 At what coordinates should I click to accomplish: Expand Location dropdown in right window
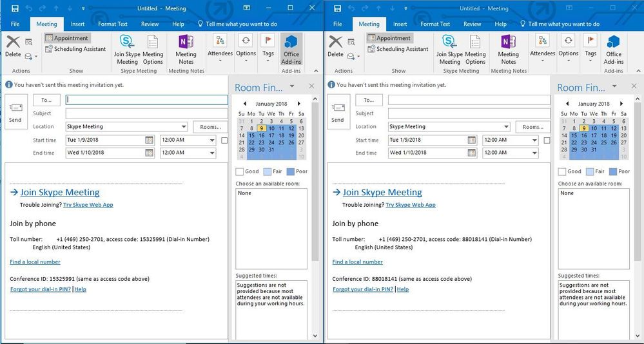click(506, 127)
